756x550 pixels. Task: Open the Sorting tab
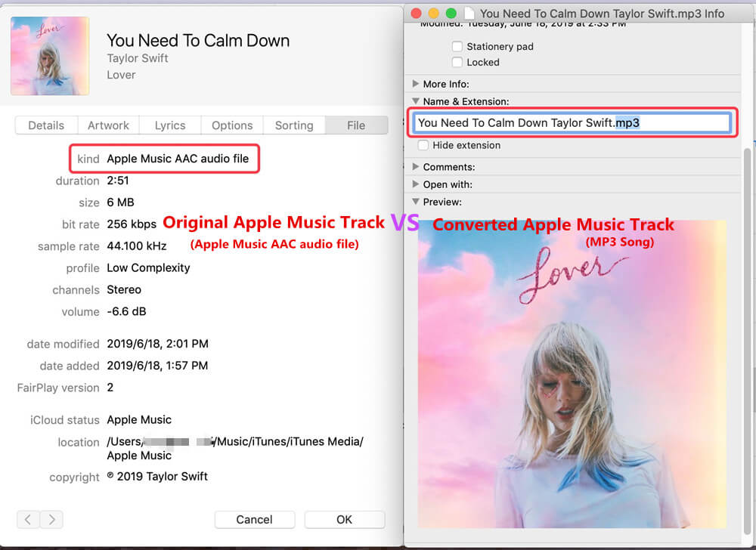(294, 125)
